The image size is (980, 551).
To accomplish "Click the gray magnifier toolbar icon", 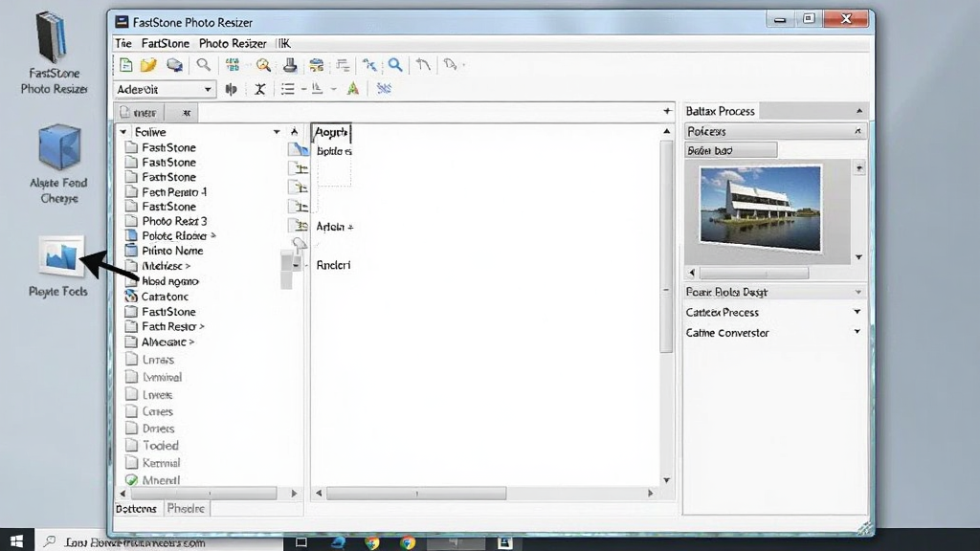I will tap(203, 65).
